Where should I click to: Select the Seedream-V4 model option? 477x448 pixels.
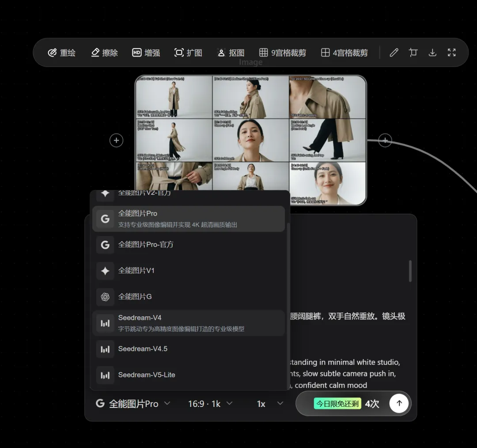pyautogui.click(x=189, y=323)
